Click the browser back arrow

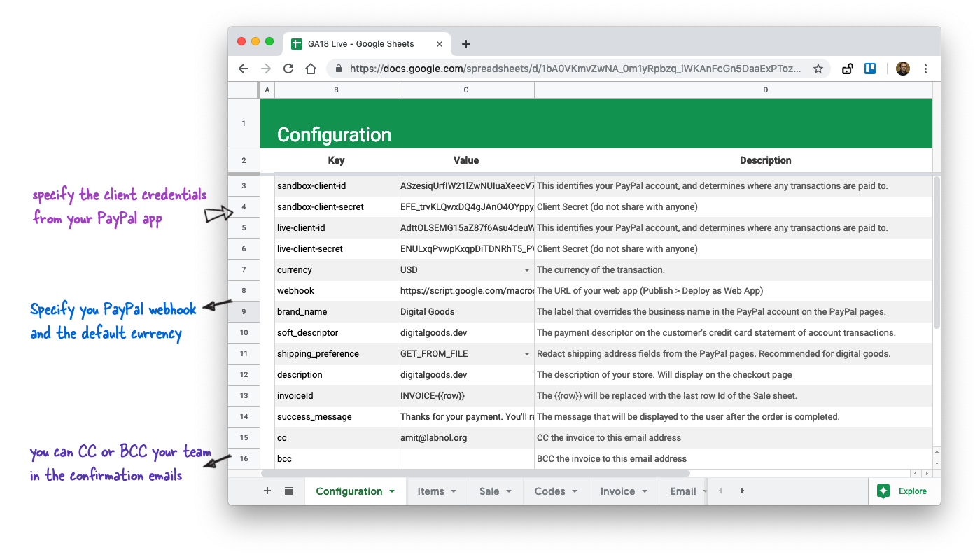pyautogui.click(x=244, y=69)
